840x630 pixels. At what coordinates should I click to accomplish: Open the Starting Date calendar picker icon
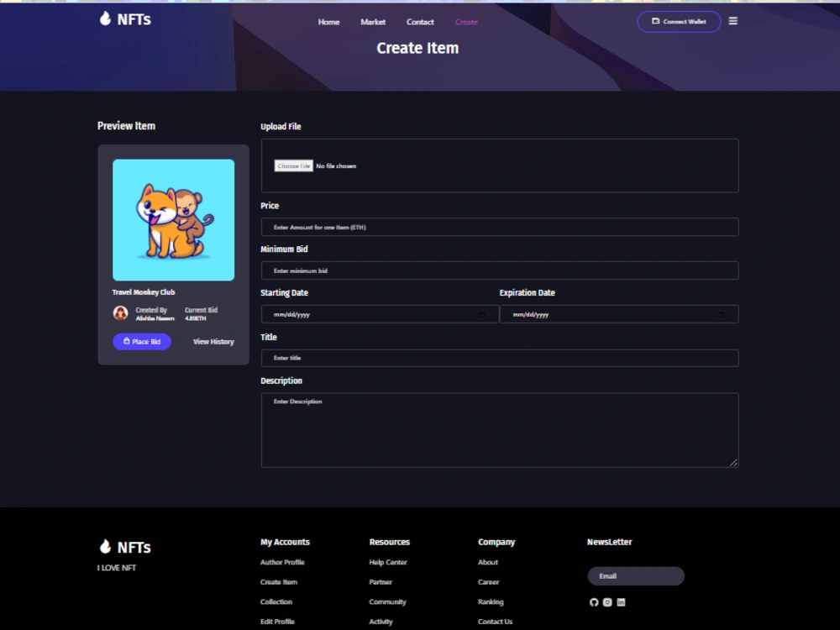coord(481,314)
